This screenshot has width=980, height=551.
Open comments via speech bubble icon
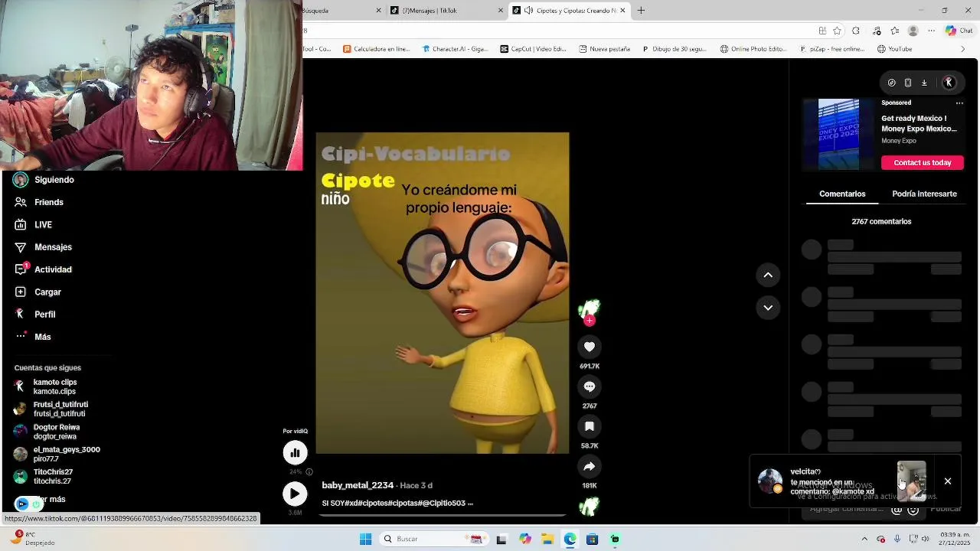pos(589,386)
